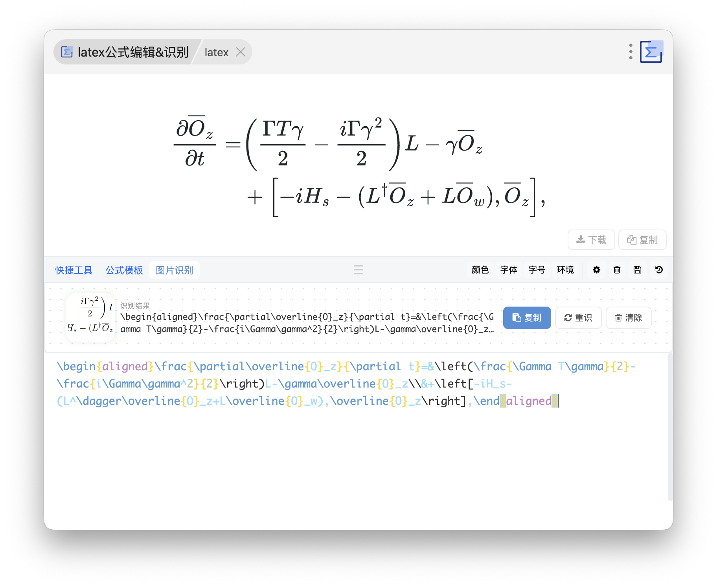Open the 快捷工具 tab
Screen dimensions: 717x588
(74, 270)
